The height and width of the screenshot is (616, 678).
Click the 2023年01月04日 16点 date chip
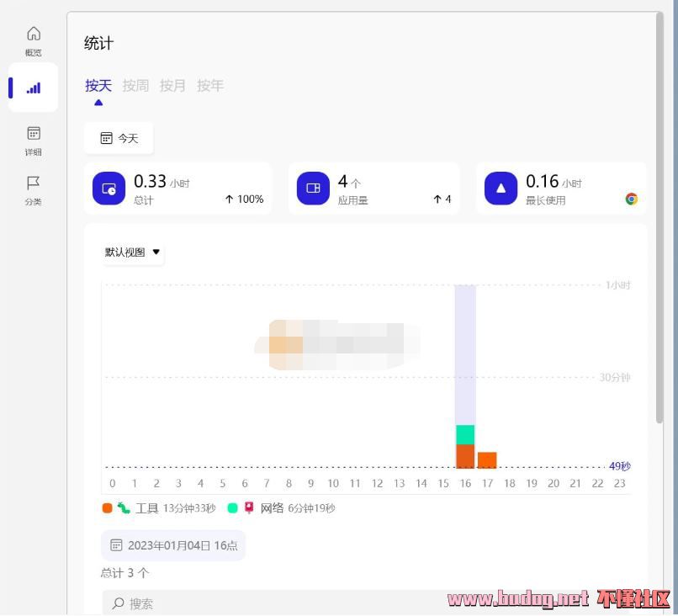(x=173, y=545)
